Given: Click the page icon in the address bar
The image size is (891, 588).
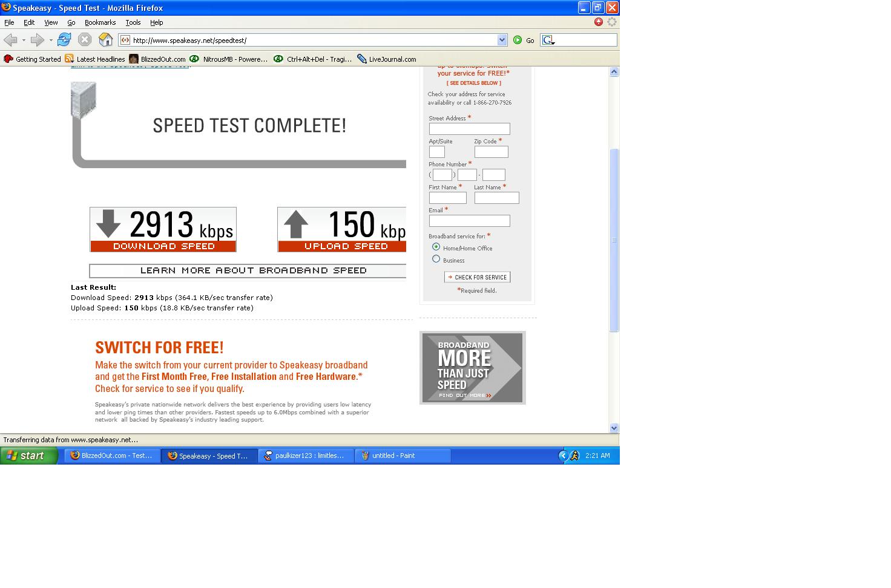Looking at the screenshot, I should coord(125,40).
